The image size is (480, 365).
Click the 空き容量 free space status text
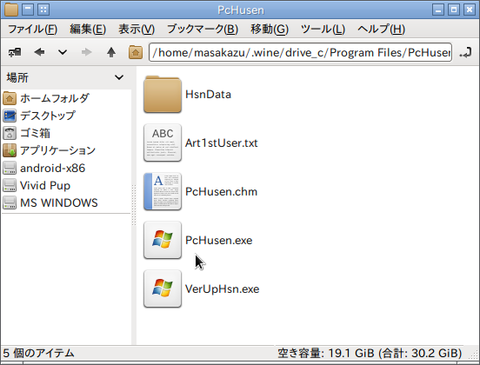[370, 353]
